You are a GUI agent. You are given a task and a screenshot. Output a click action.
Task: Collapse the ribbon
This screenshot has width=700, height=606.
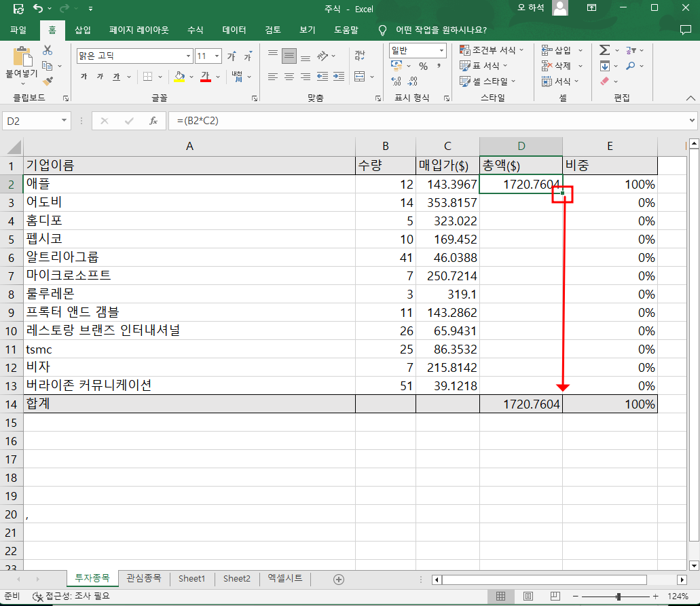pos(690,98)
